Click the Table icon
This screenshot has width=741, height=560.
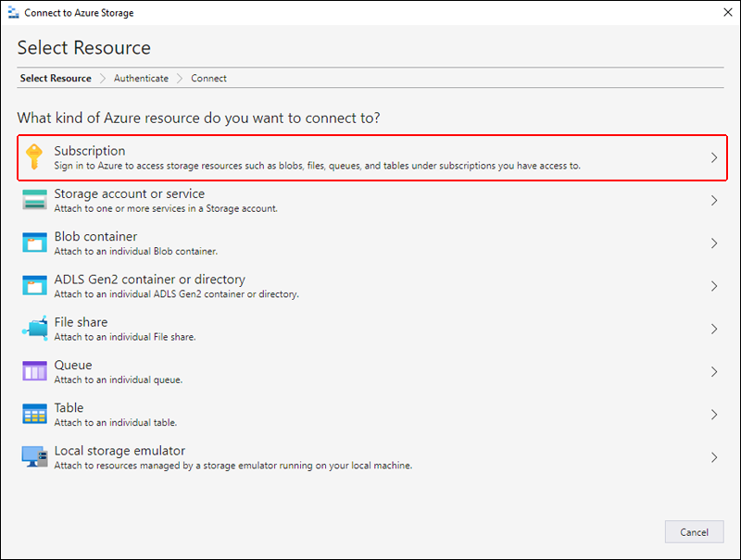[x=34, y=414]
